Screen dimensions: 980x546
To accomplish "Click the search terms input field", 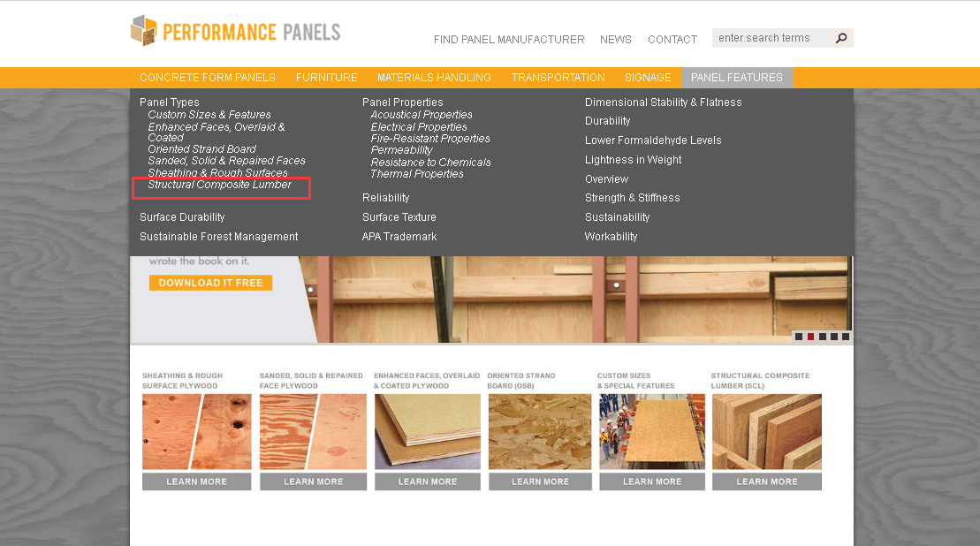I will pos(773,38).
